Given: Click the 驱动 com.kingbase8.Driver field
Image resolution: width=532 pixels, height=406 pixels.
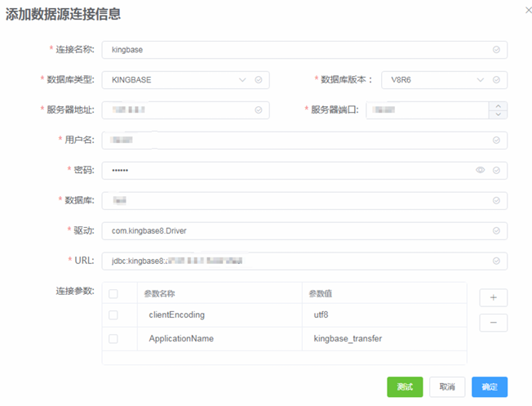Looking at the screenshot, I should tap(304, 230).
